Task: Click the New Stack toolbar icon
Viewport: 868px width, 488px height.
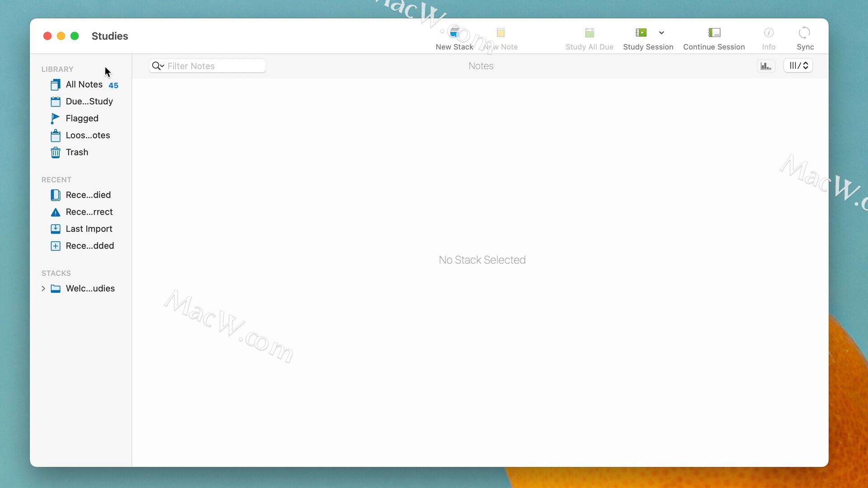Action: click(x=454, y=33)
